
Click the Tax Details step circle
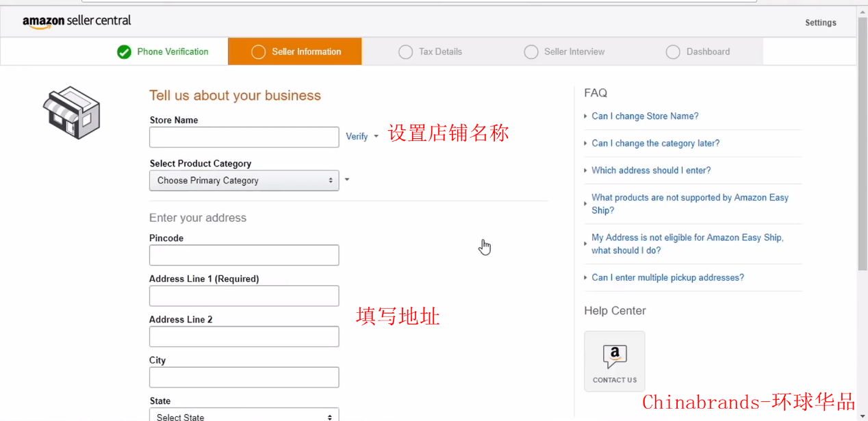405,52
